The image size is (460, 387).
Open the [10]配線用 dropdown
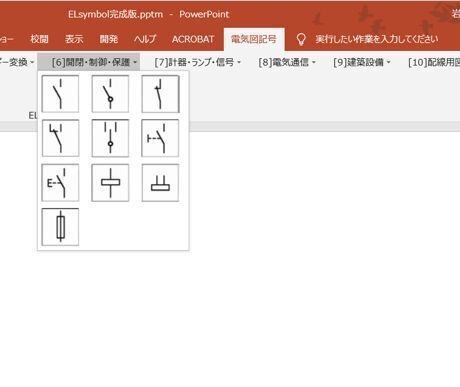[x=434, y=62]
